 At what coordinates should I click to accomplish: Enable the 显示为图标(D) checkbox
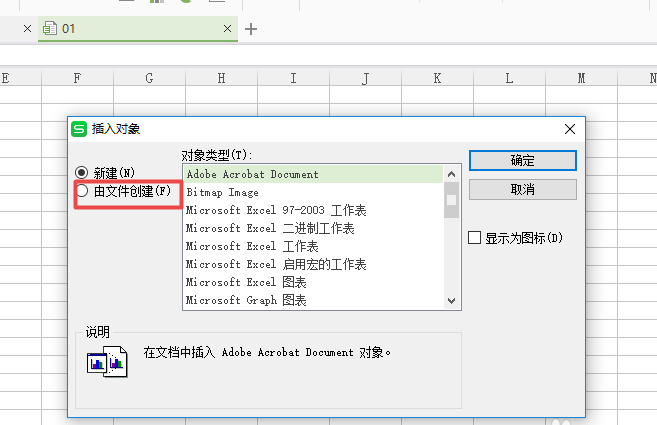tap(474, 238)
